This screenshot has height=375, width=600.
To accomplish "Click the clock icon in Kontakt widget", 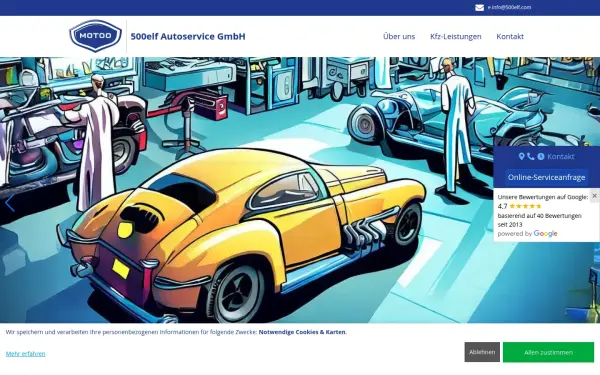I will click(541, 156).
